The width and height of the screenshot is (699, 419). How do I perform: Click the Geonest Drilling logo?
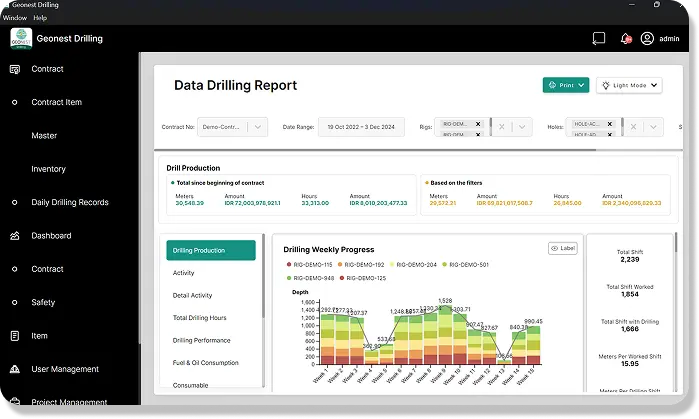pos(21,39)
